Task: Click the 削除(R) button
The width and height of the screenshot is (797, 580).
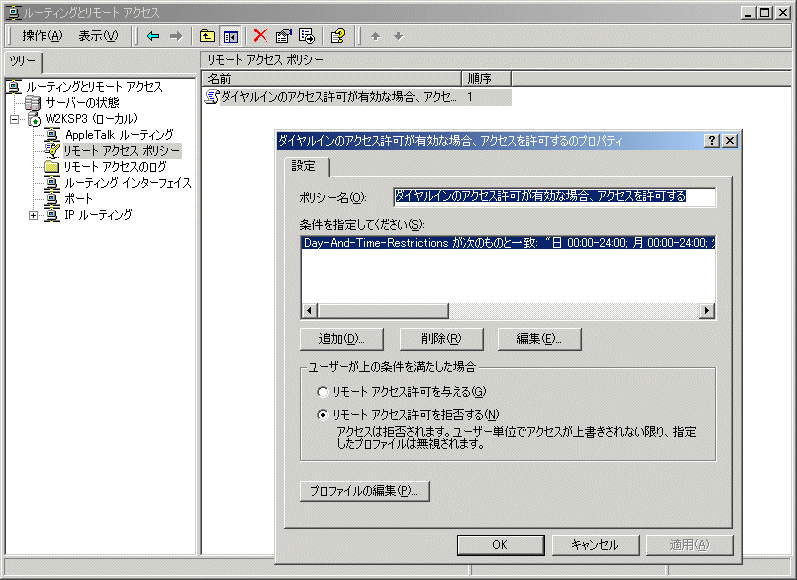Action: (441, 339)
